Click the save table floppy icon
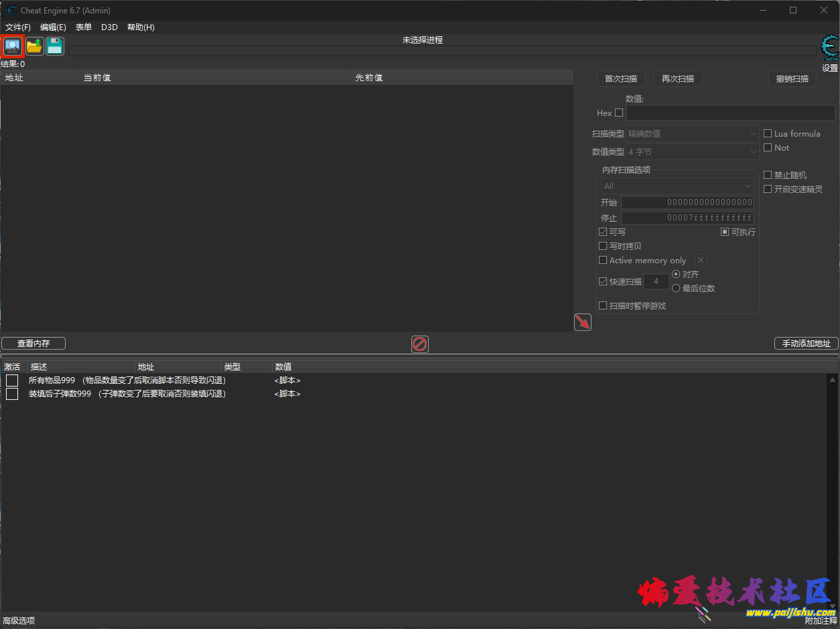The height and width of the screenshot is (629, 840). coord(55,46)
